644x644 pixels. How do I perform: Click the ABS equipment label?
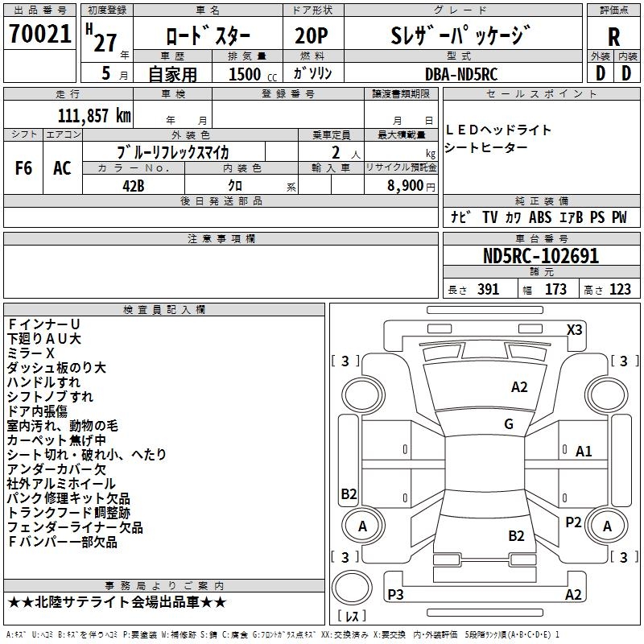point(540,217)
